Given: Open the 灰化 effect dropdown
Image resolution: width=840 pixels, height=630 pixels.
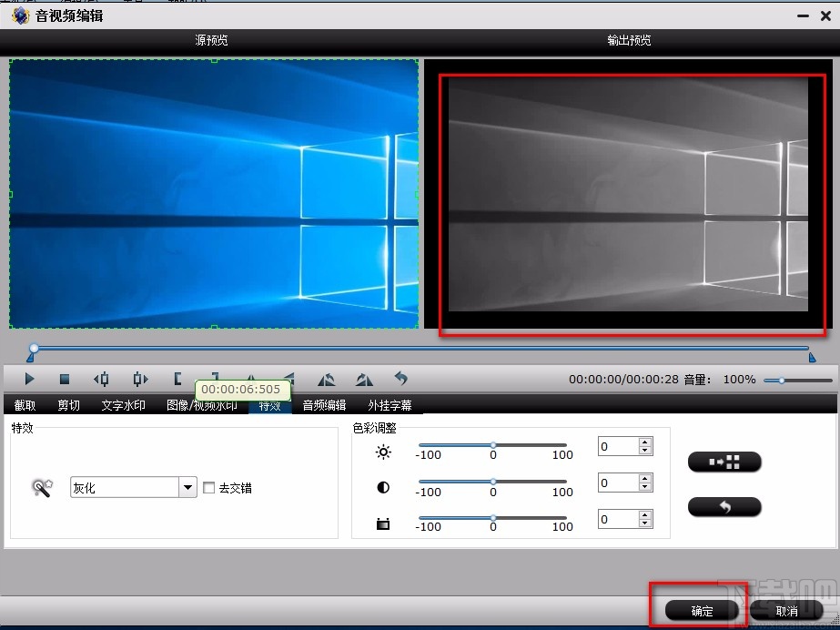Looking at the screenshot, I should point(187,487).
